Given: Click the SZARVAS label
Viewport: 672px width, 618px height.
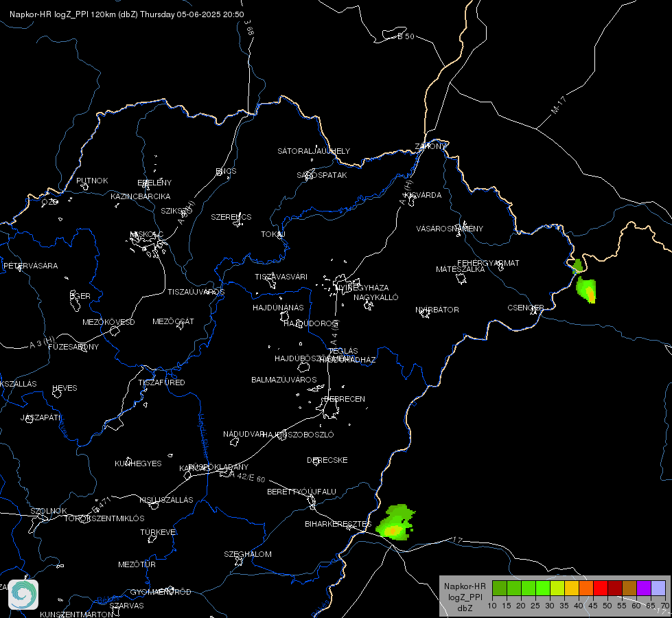Looking at the screenshot, I should [126, 606].
